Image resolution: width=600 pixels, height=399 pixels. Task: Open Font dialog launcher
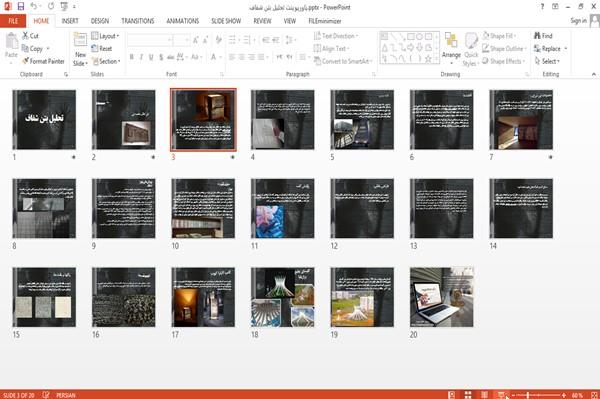pos(221,74)
